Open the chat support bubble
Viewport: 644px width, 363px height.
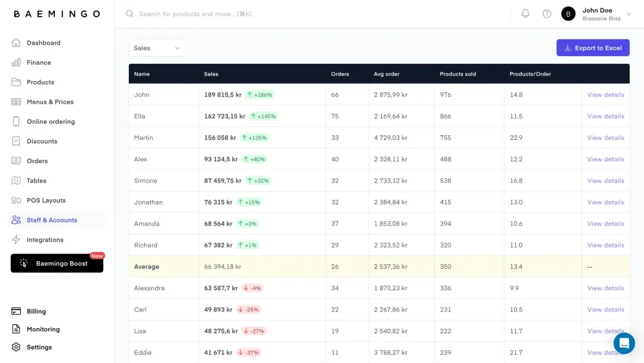(624, 343)
